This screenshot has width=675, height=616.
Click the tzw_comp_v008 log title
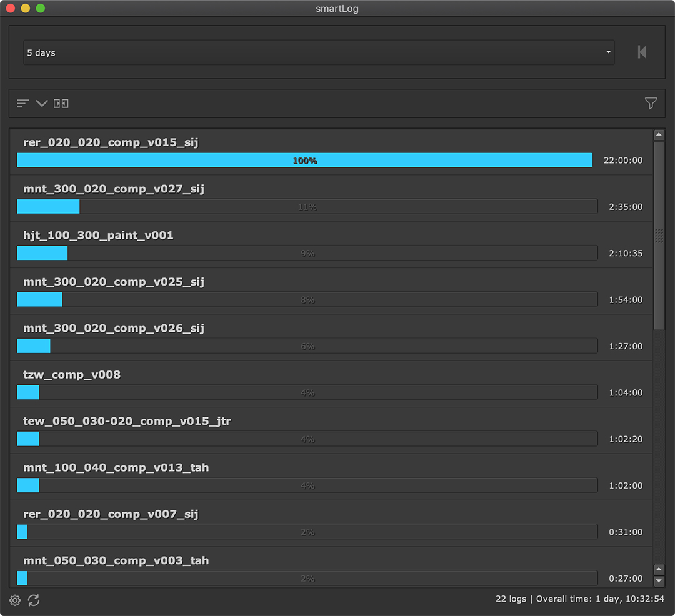tap(72, 375)
